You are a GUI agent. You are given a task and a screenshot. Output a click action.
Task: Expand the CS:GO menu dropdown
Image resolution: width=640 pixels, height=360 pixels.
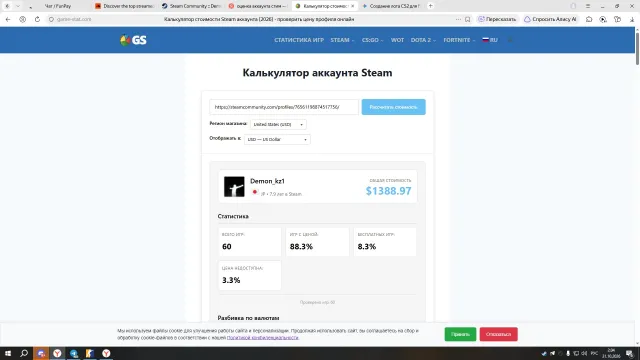pos(372,40)
